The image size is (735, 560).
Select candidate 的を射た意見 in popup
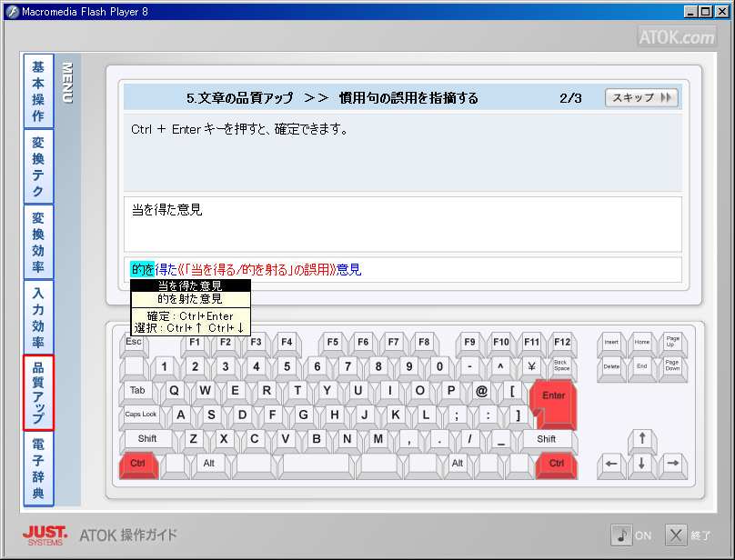tap(190, 298)
